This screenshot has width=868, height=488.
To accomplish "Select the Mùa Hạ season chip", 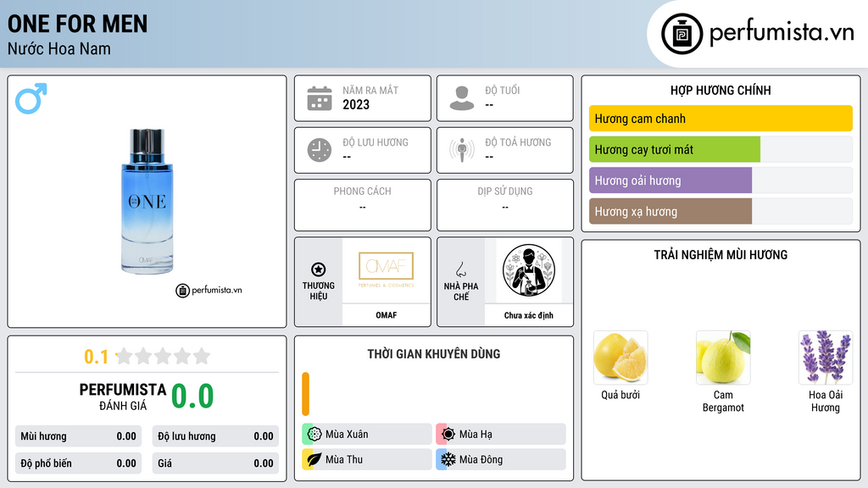I will (x=501, y=434).
